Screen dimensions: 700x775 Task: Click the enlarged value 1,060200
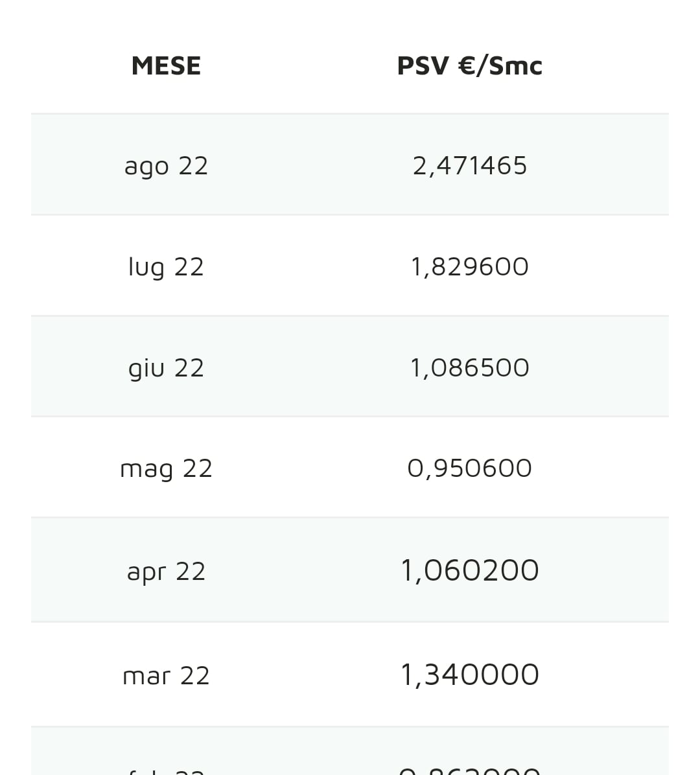[x=469, y=571]
